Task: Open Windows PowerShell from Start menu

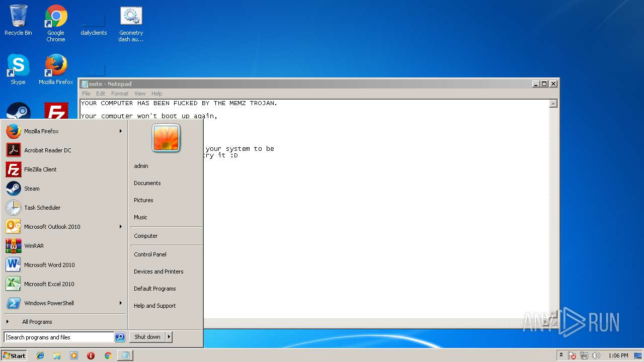Action: [x=64, y=303]
